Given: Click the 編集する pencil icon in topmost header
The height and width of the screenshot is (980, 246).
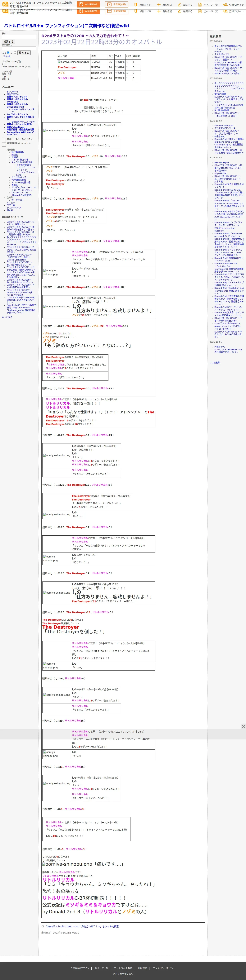Looking at the screenshot, I should (x=180, y=5).
